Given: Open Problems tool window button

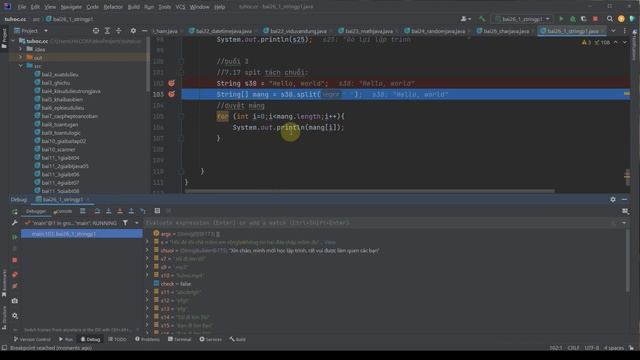Looking at the screenshot, I should coord(147,339).
